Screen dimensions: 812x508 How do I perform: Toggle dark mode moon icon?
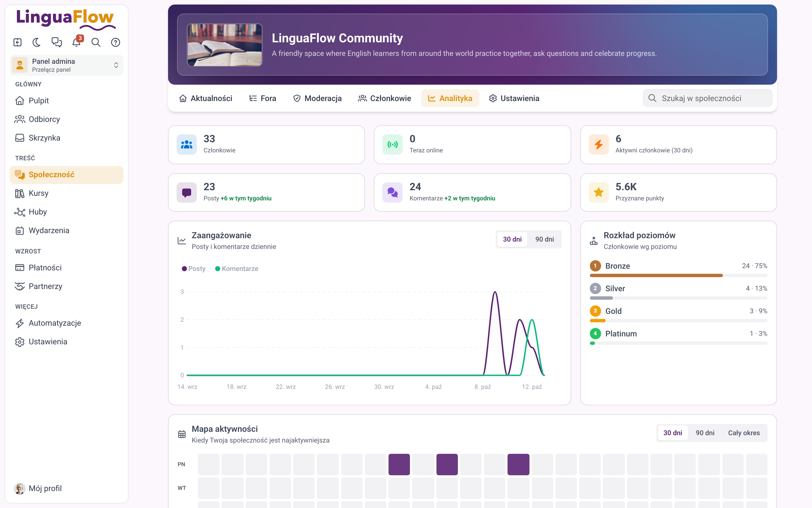point(37,42)
